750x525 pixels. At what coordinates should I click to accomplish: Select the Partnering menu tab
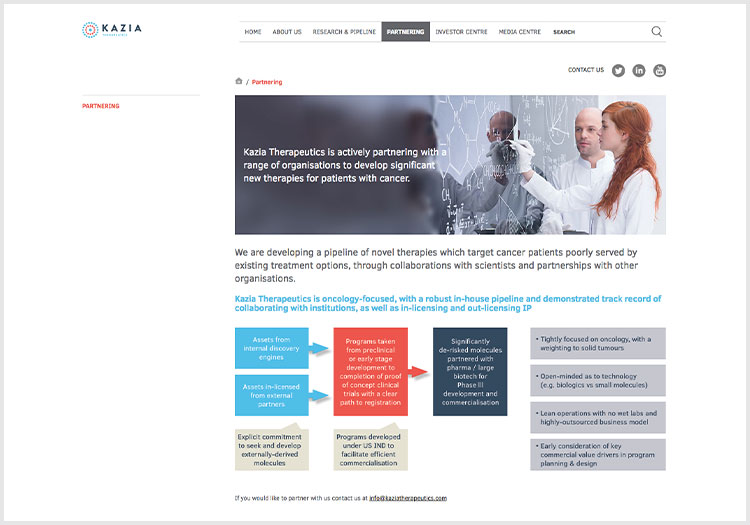pos(406,32)
